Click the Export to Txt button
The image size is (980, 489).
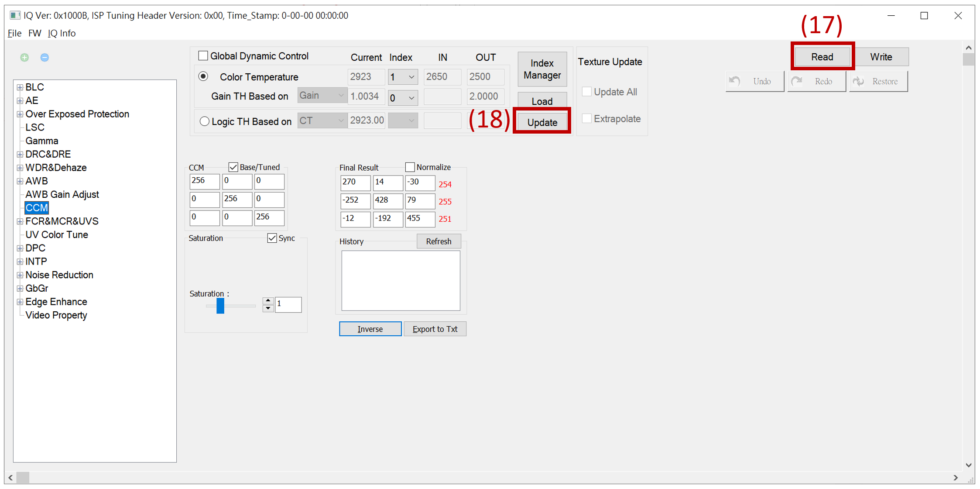[435, 329]
